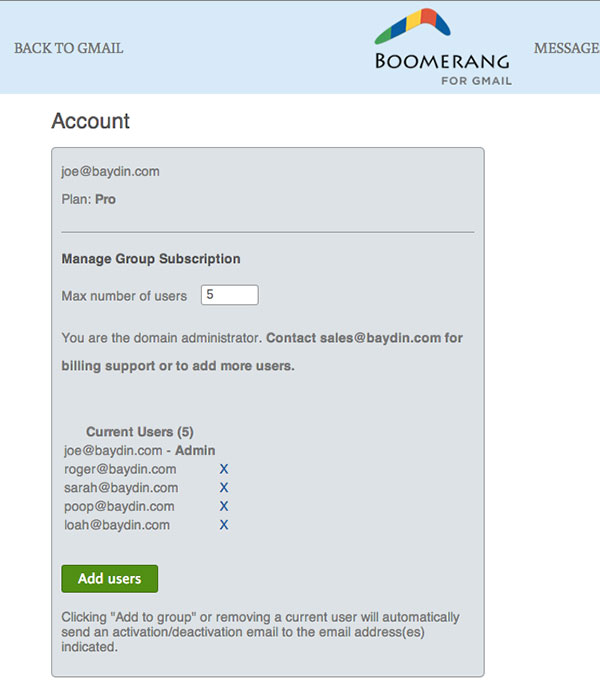Click the Manage Group Subscription heading
The height and width of the screenshot is (696, 600).
point(151,259)
